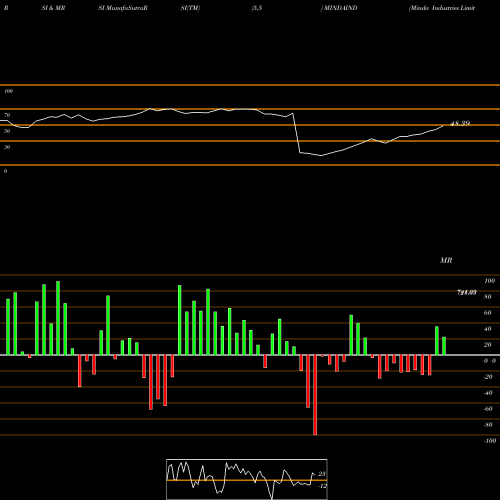Screen dimensions: 500x500
Task: Click the -60 label on MR axis
Action: tap(488, 409)
